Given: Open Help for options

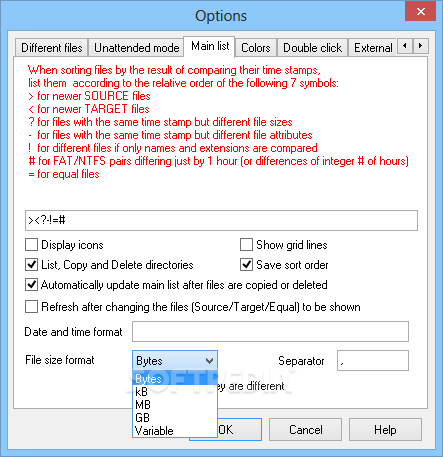Looking at the screenshot, I should (385, 430).
